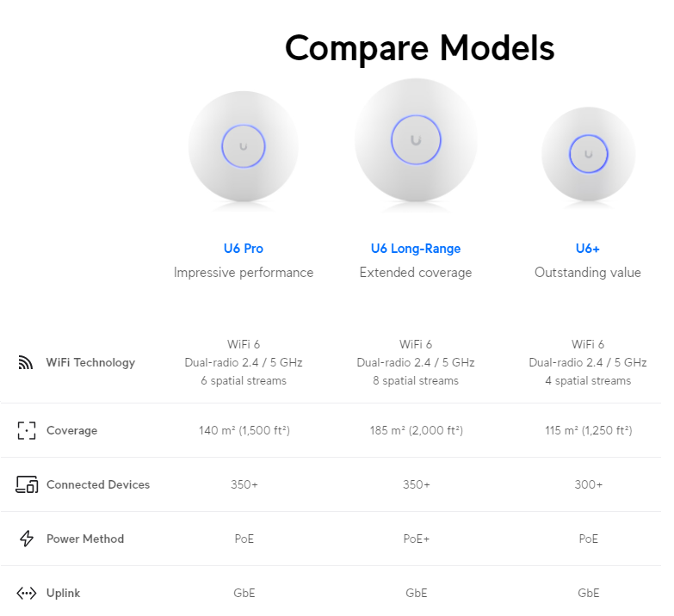Screen dimensions: 674x616
Task: Click the PoE+ power value for U6 Long-Range
Action: coord(416,539)
